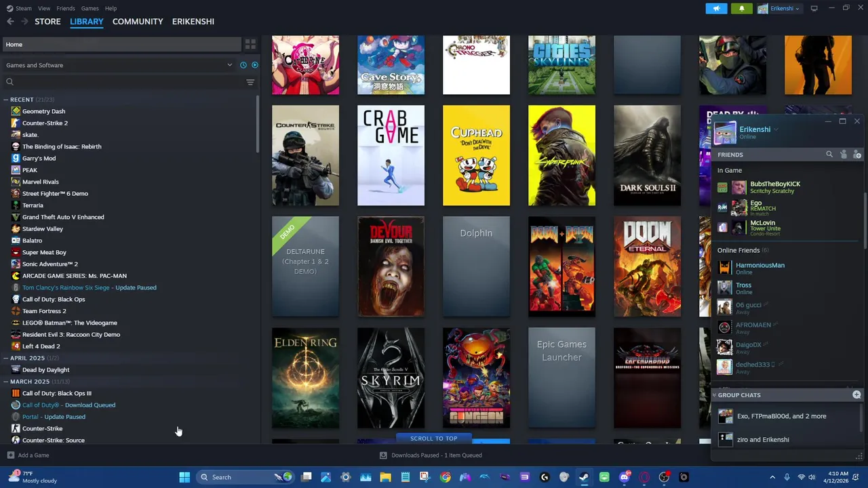
Task: Switch to the LIBRARY tab
Action: 87,22
